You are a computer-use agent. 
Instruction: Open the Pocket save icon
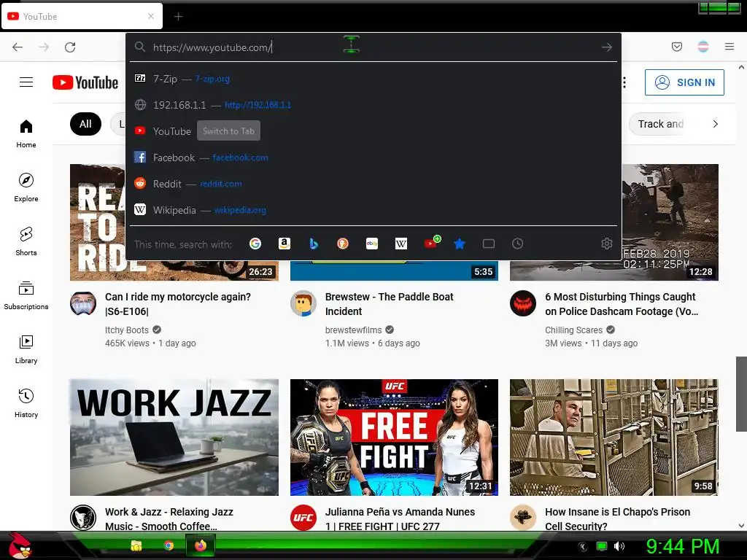click(676, 47)
